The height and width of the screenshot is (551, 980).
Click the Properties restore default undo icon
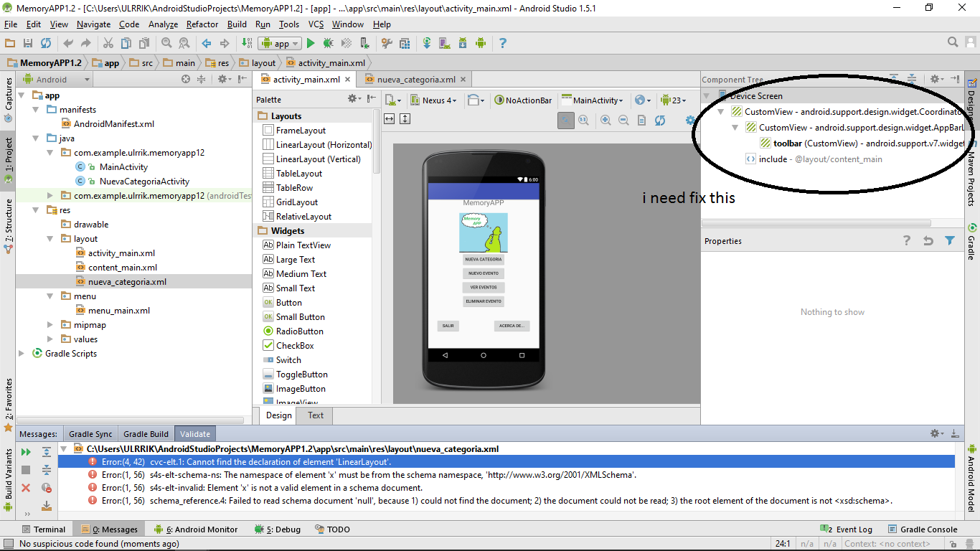tap(928, 241)
